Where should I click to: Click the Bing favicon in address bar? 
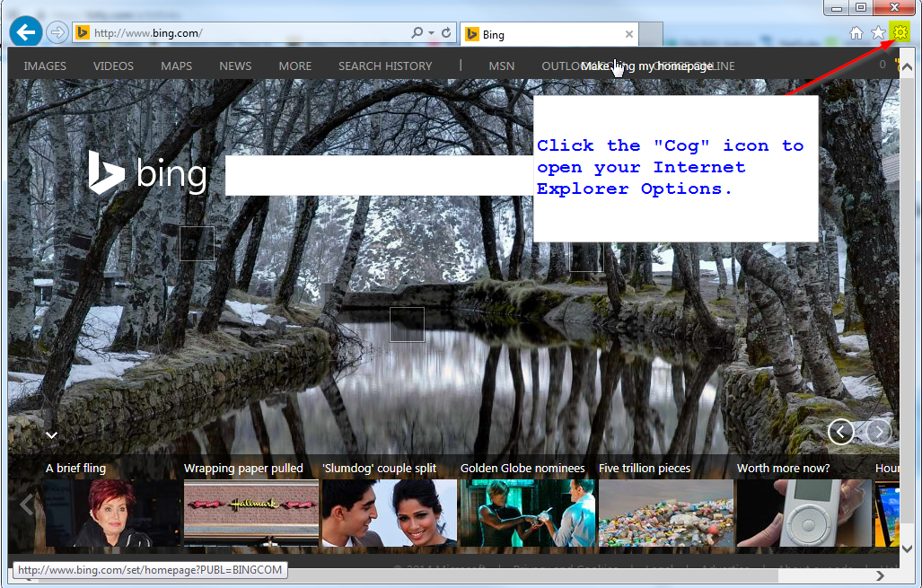[83, 33]
